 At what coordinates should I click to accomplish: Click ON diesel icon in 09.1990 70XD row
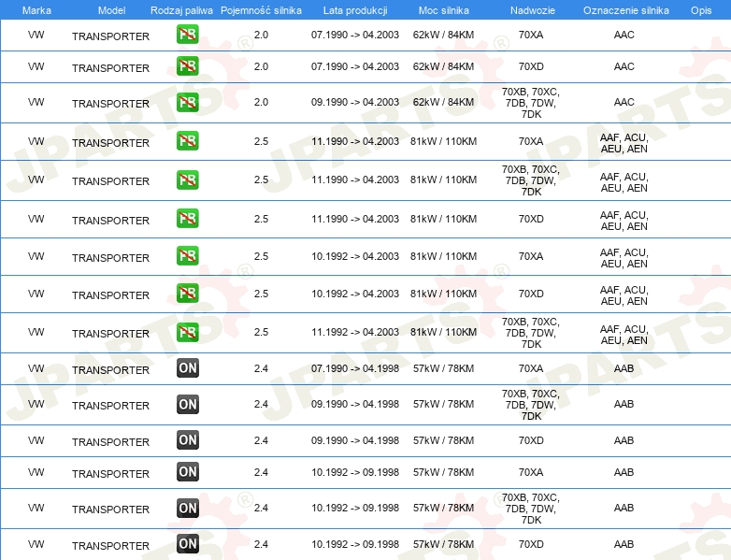pyautogui.click(x=187, y=440)
